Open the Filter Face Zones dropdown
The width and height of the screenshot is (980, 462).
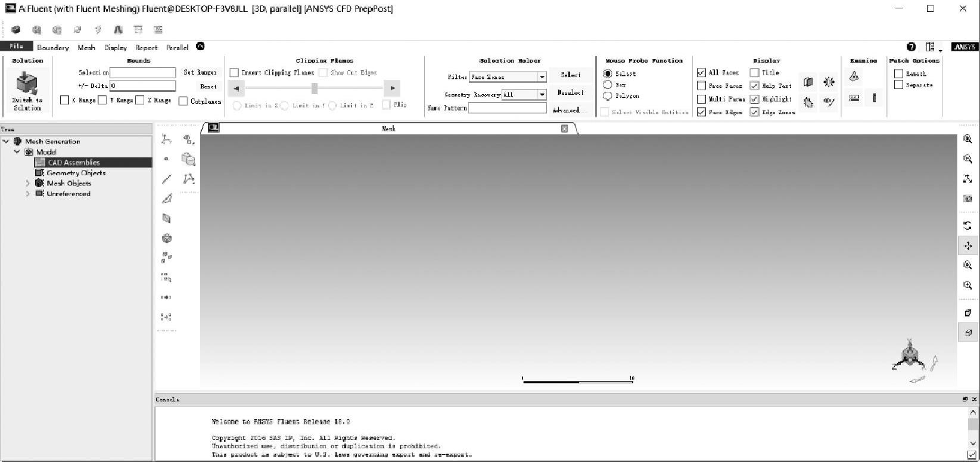pyautogui.click(x=508, y=77)
